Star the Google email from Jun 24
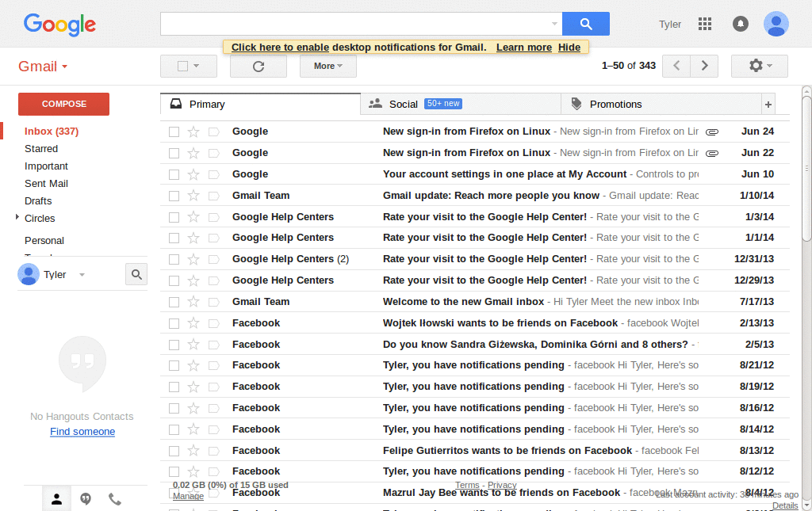Image resolution: width=812 pixels, height=511 pixels. 193,132
